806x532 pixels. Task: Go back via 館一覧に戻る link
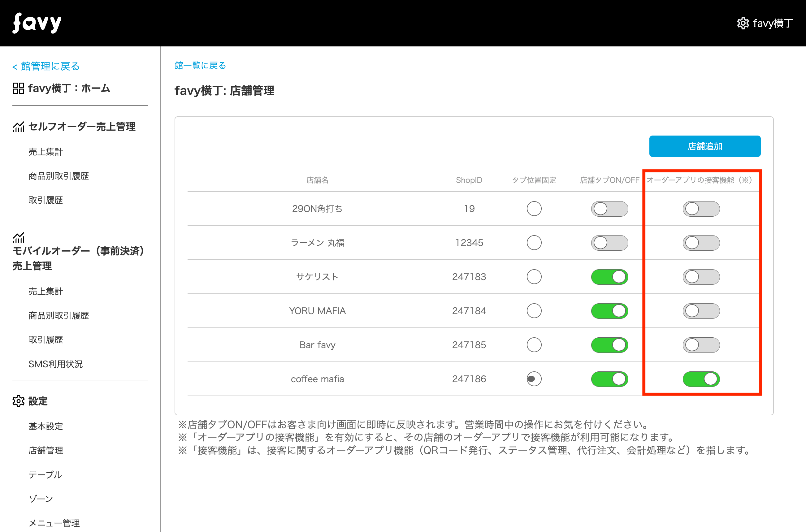(x=200, y=66)
